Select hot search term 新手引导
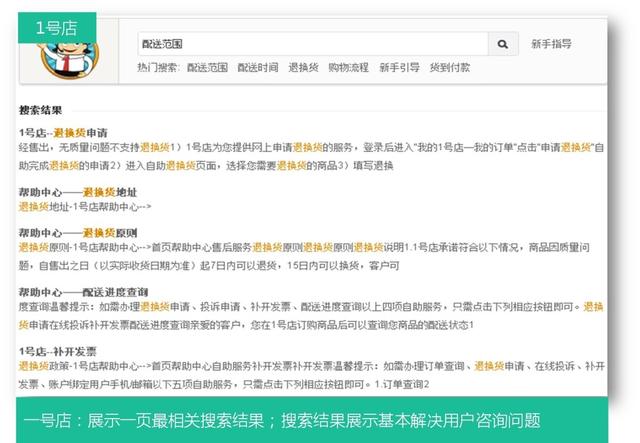 pyautogui.click(x=399, y=67)
